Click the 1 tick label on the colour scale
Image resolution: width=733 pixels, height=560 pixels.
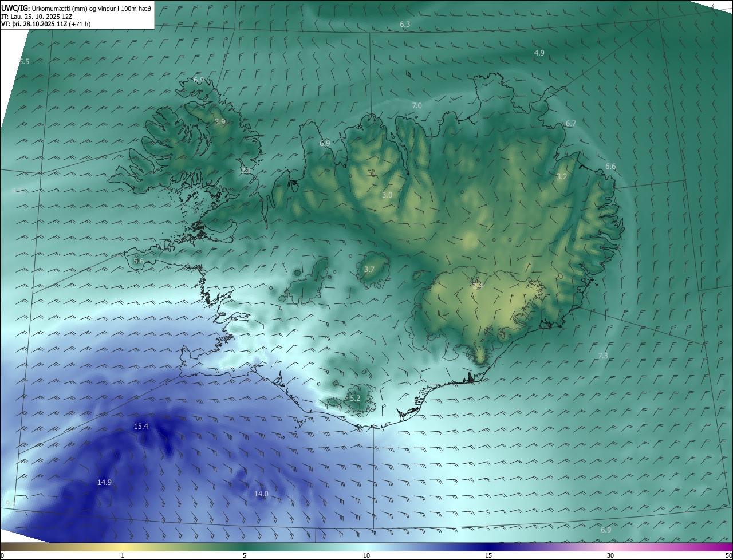(123, 555)
